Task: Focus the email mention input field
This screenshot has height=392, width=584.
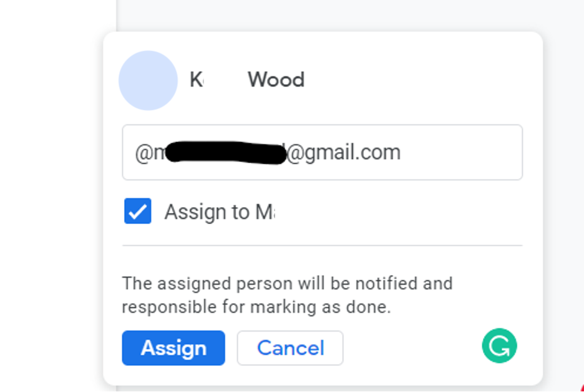Action: coord(322,152)
